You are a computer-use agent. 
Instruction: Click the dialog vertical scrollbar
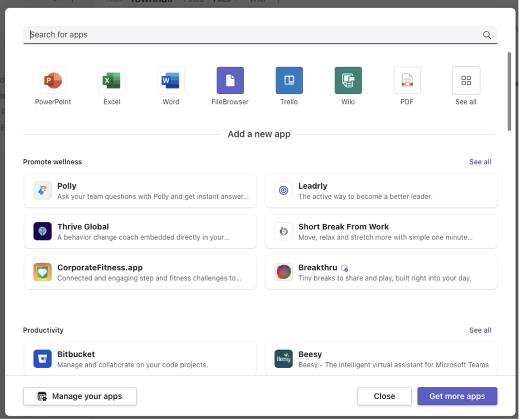(x=509, y=91)
